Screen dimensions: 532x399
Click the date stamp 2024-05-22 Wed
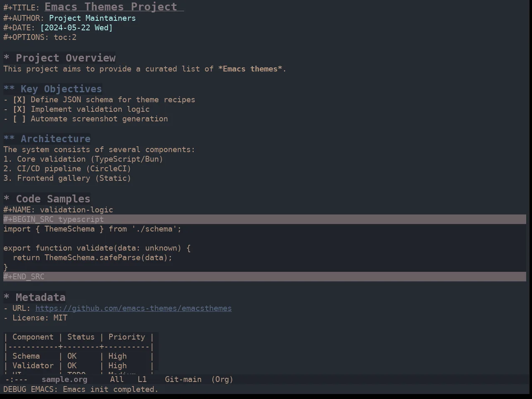76,28
